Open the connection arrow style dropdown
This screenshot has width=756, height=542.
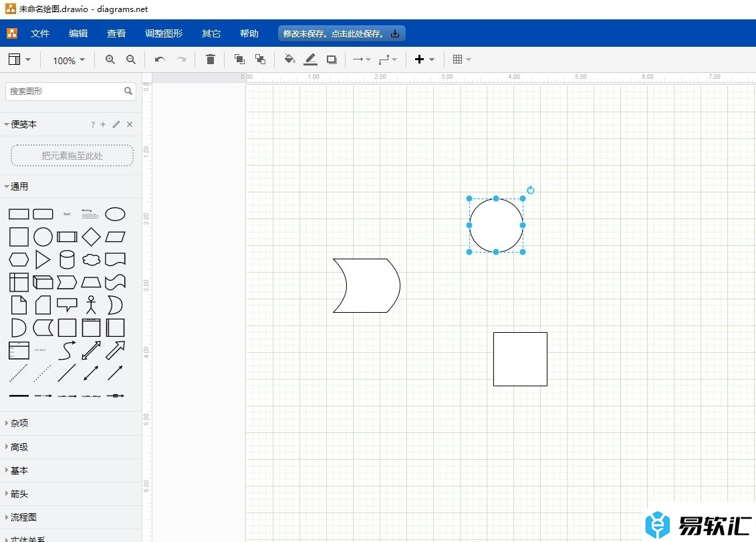point(361,59)
